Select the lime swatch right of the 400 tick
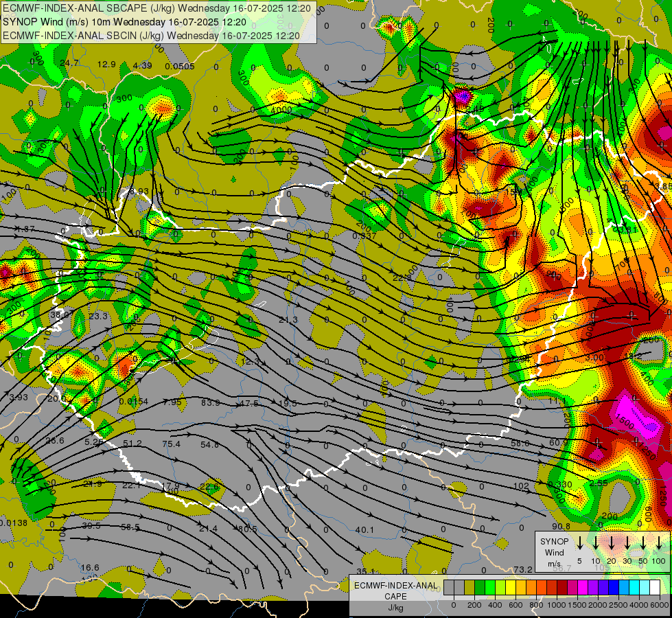The image size is (672, 618). pyautogui.click(x=500, y=587)
